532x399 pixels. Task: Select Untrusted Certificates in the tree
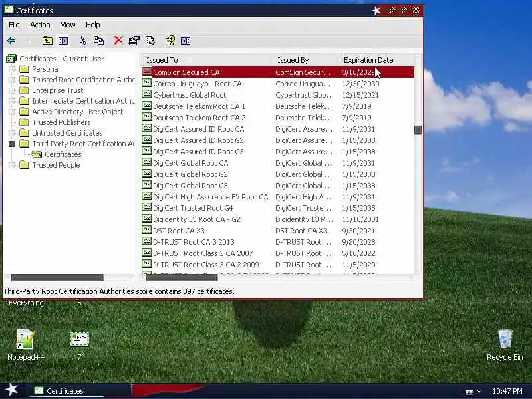click(x=67, y=133)
